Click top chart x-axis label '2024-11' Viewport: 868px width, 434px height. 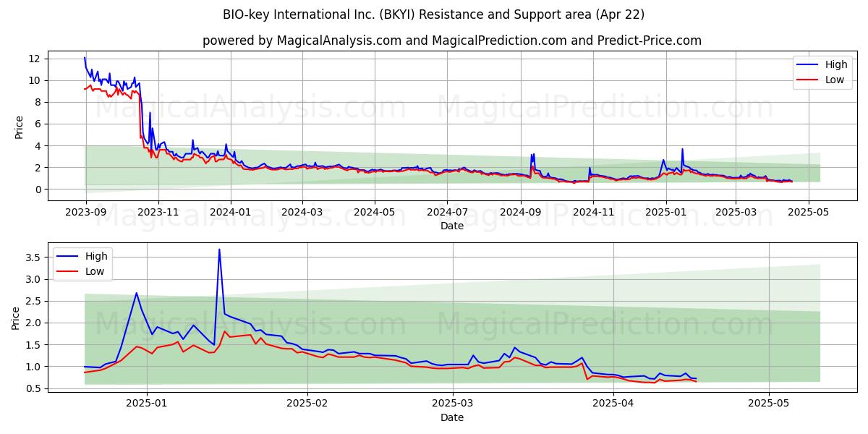click(x=592, y=213)
